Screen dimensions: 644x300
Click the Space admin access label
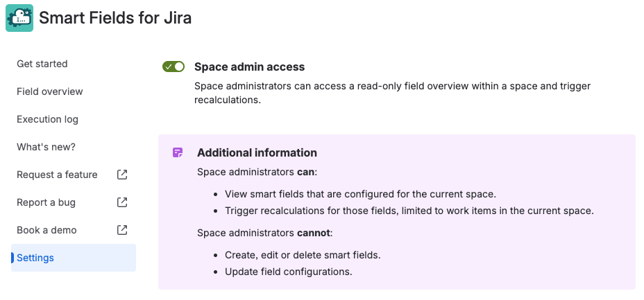[249, 67]
